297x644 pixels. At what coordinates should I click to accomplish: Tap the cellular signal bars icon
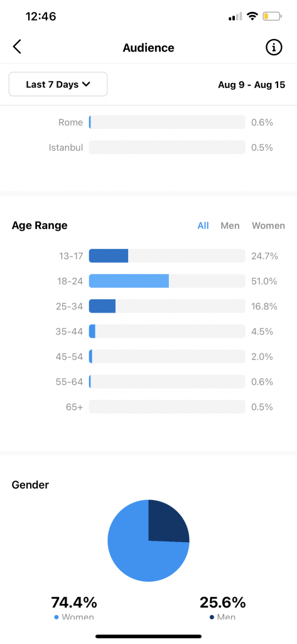235,17
